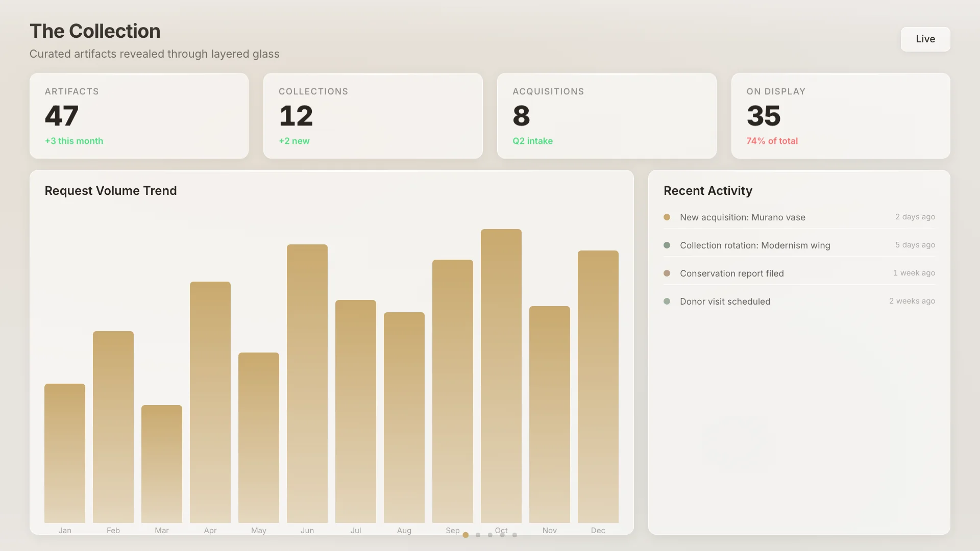Click the Live button

coord(925,39)
